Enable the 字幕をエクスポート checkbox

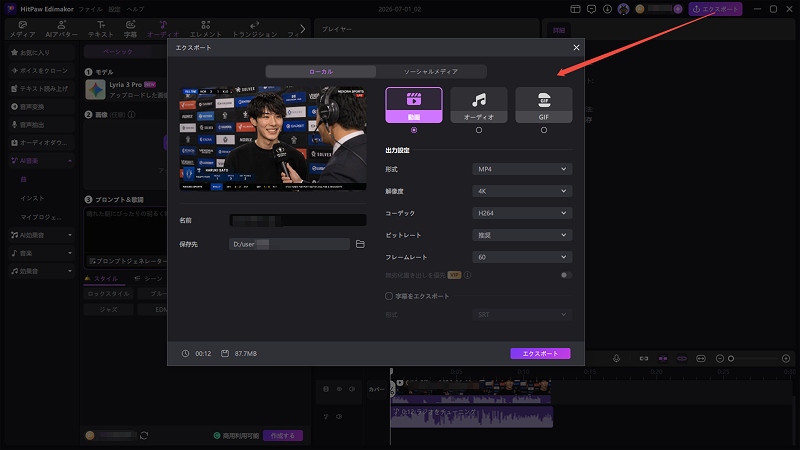click(x=389, y=296)
